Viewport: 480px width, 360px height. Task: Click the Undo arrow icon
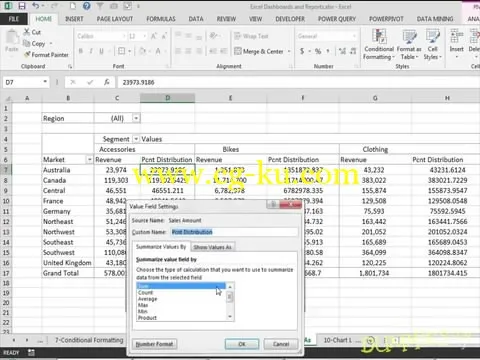36,6
